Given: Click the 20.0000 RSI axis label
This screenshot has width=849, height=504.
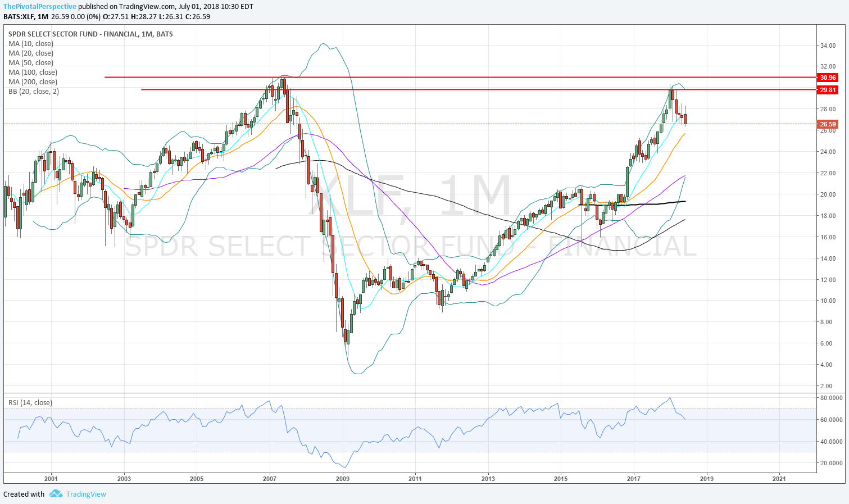Looking at the screenshot, I should pyautogui.click(x=831, y=463).
